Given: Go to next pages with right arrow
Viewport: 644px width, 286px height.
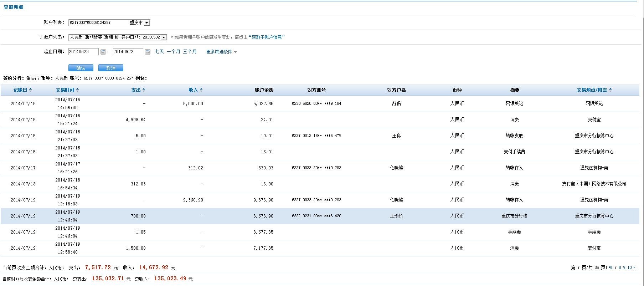Looking at the screenshot, I should [634, 267].
